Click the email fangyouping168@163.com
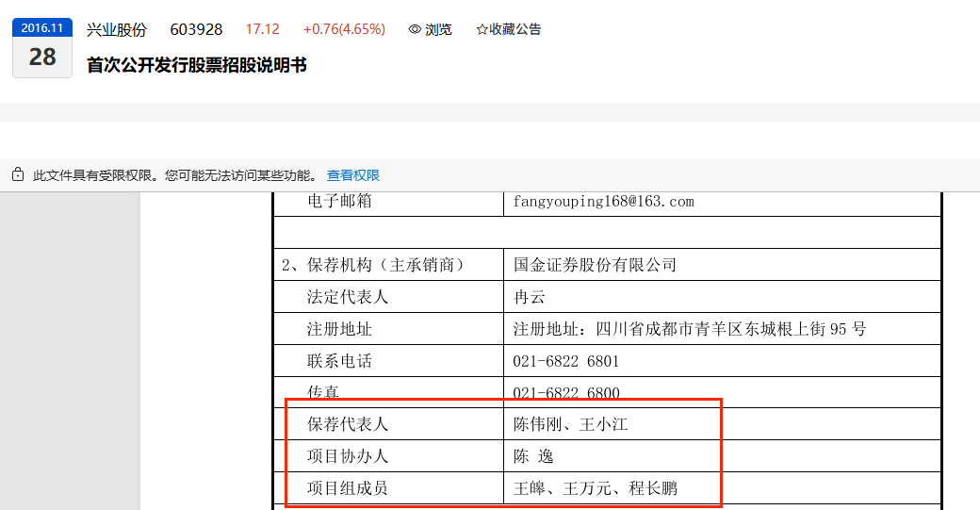Viewport: 980px width, 510px height. point(603,201)
